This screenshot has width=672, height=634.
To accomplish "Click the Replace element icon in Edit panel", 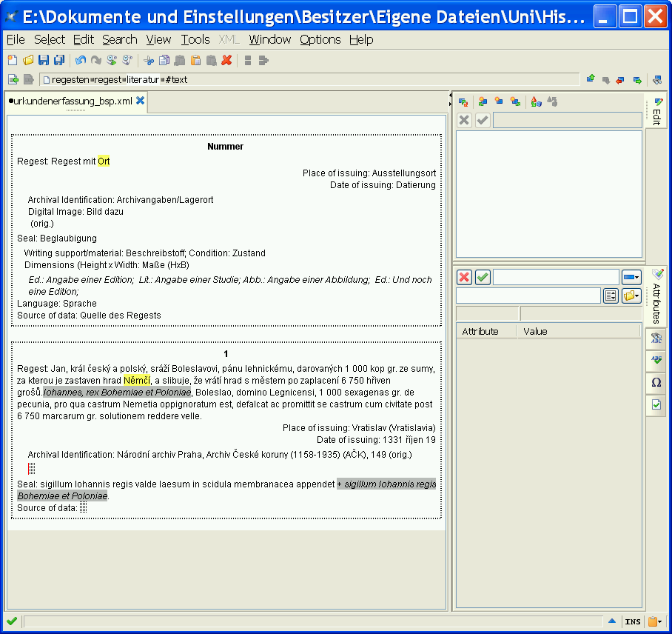I will pos(463,102).
